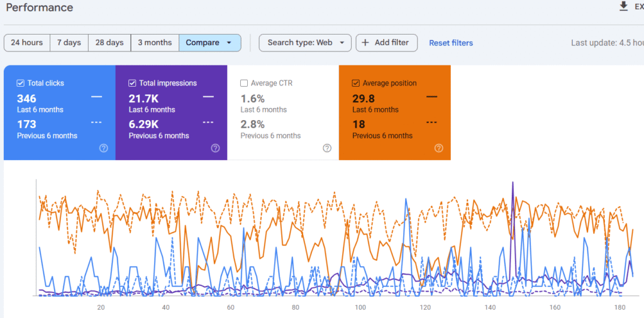Screen dimensions: 644x318
Task: Click the 346 total clicks value
Action: coord(26,99)
